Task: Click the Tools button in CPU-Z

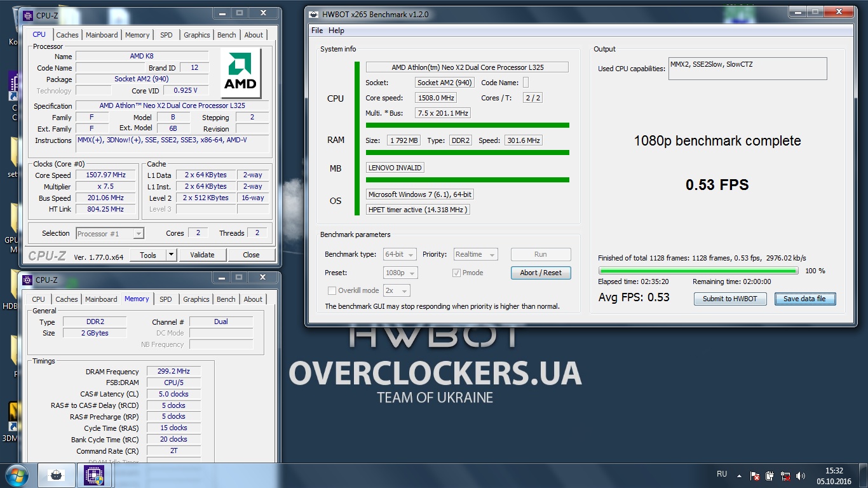Action: [x=148, y=255]
